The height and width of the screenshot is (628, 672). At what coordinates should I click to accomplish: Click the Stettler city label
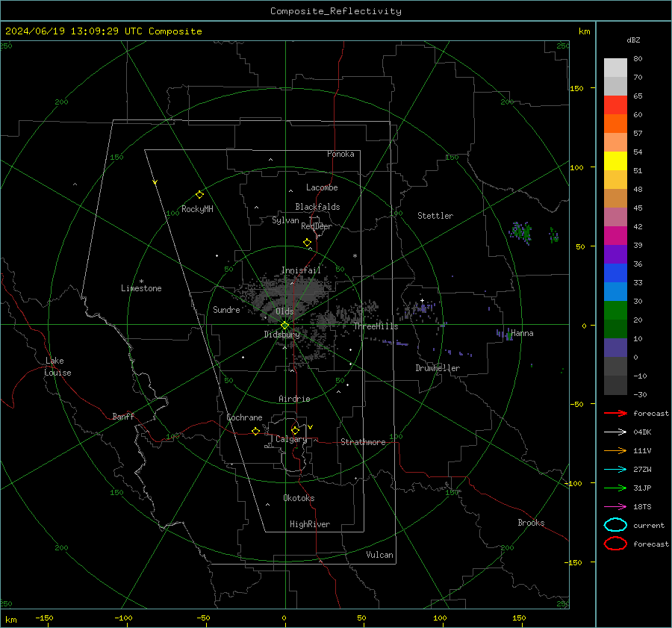click(435, 216)
